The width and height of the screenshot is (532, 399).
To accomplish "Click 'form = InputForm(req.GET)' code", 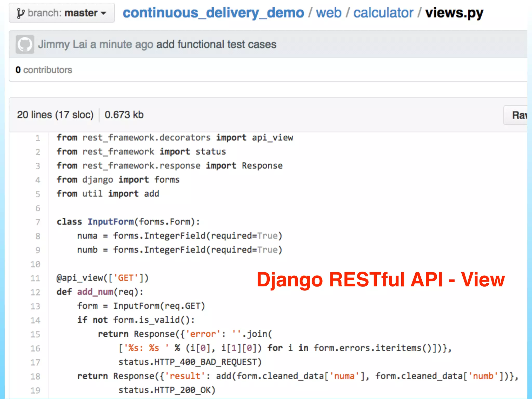I will [141, 306].
